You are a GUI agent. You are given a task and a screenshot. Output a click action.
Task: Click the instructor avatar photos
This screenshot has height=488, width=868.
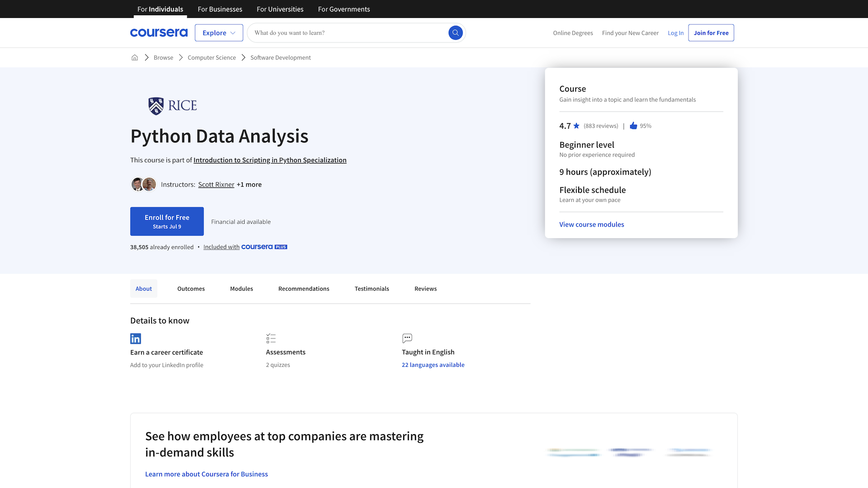click(143, 184)
